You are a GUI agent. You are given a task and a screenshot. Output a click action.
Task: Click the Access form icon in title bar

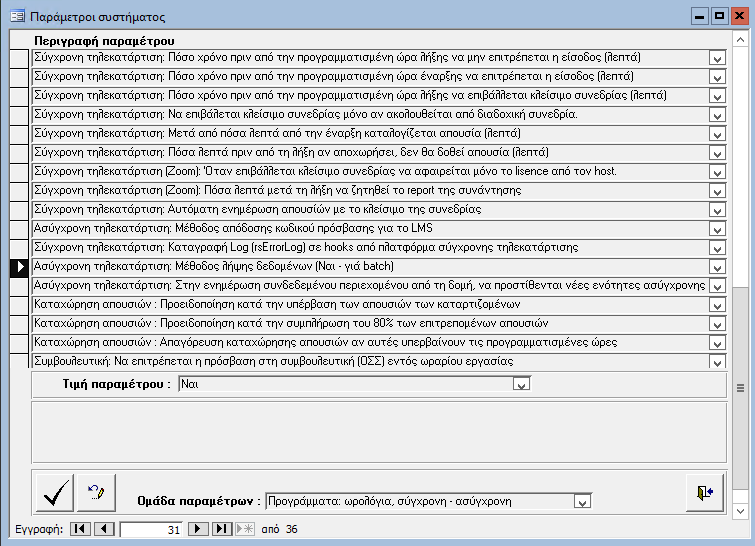click(x=17, y=17)
